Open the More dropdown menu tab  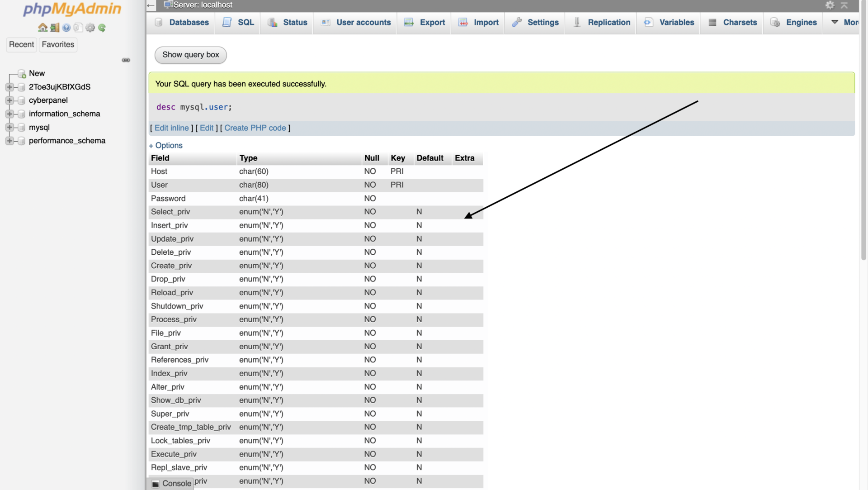(845, 22)
